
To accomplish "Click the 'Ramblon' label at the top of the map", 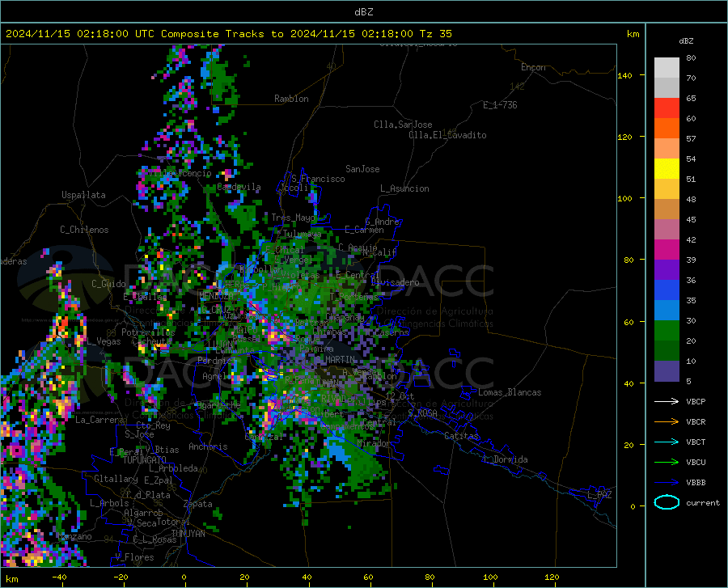I will coord(291,99).
